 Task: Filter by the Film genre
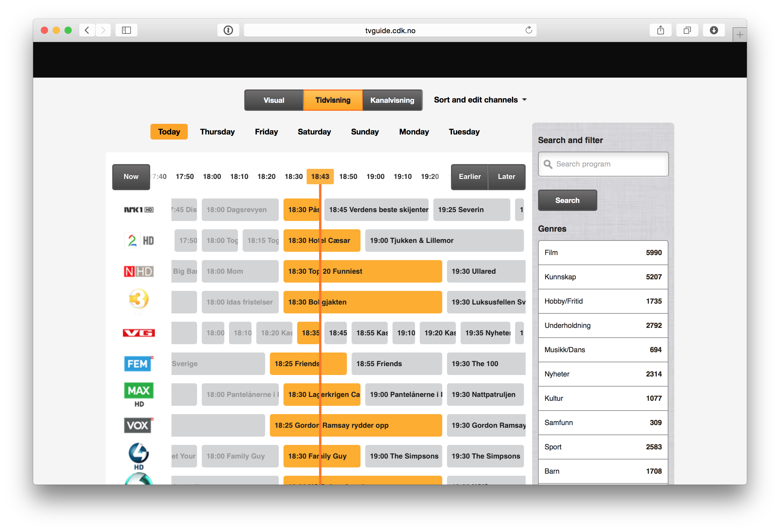[x=603, y=253]
